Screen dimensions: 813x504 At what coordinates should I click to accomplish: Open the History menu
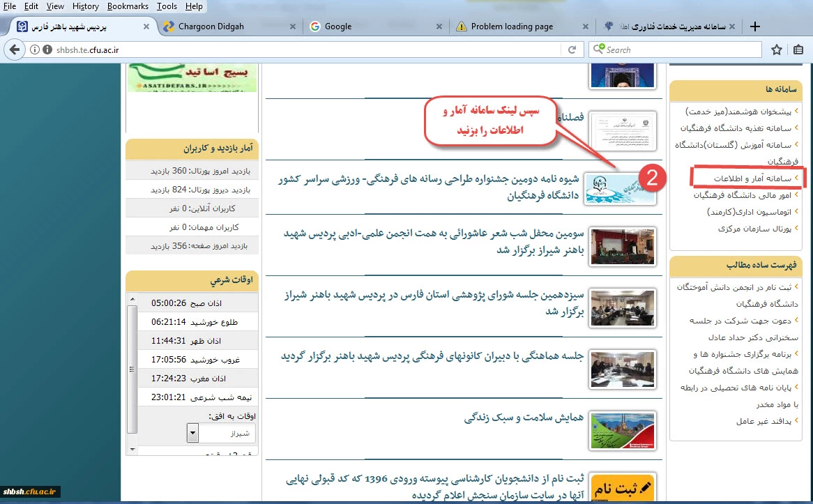coord(85,6)
